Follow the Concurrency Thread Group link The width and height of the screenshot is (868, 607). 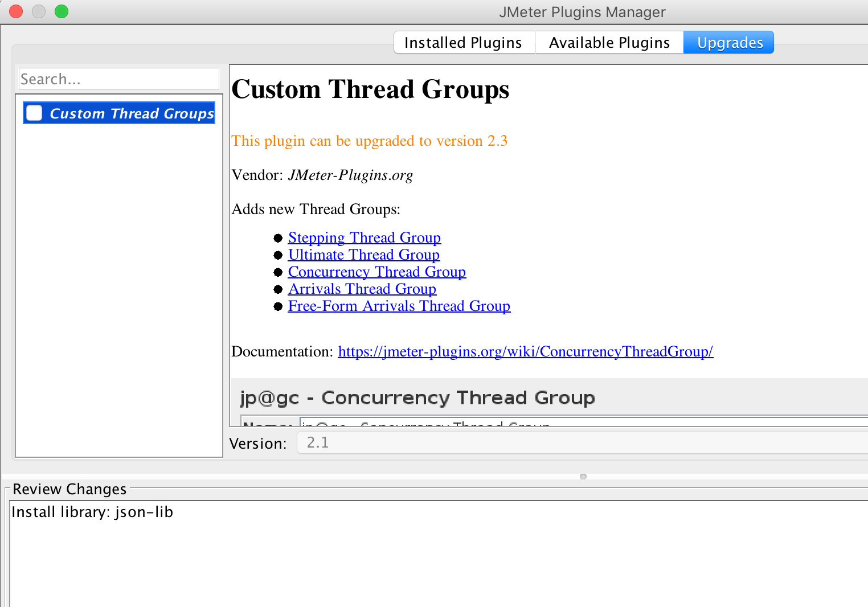(x=377, y=272)
